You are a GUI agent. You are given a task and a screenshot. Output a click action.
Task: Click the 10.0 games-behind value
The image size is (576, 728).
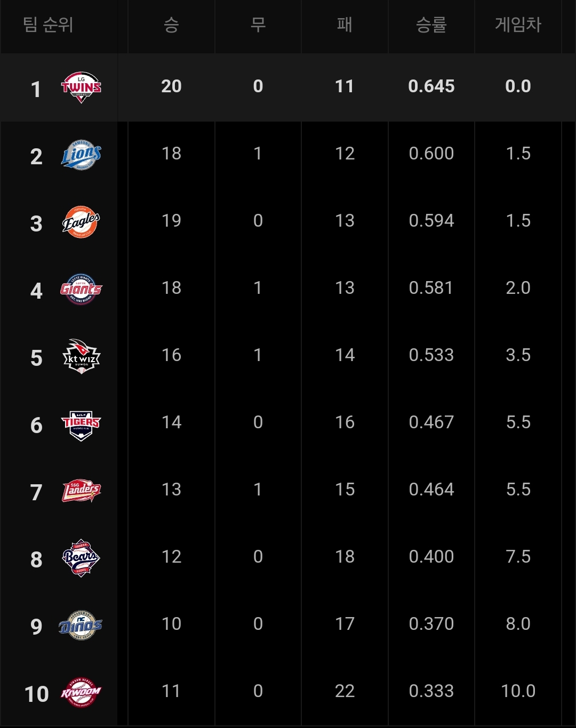click(x=518, y=691)
